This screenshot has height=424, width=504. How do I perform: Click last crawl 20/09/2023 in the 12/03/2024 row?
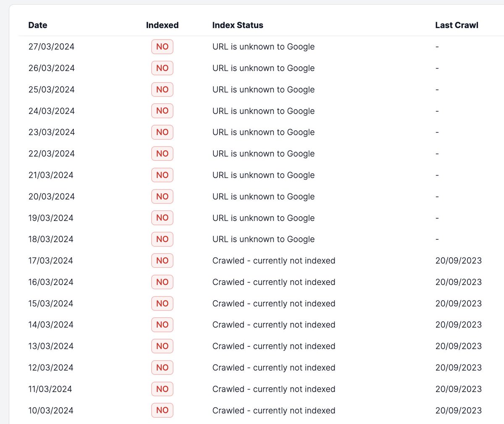pos(459,367)
